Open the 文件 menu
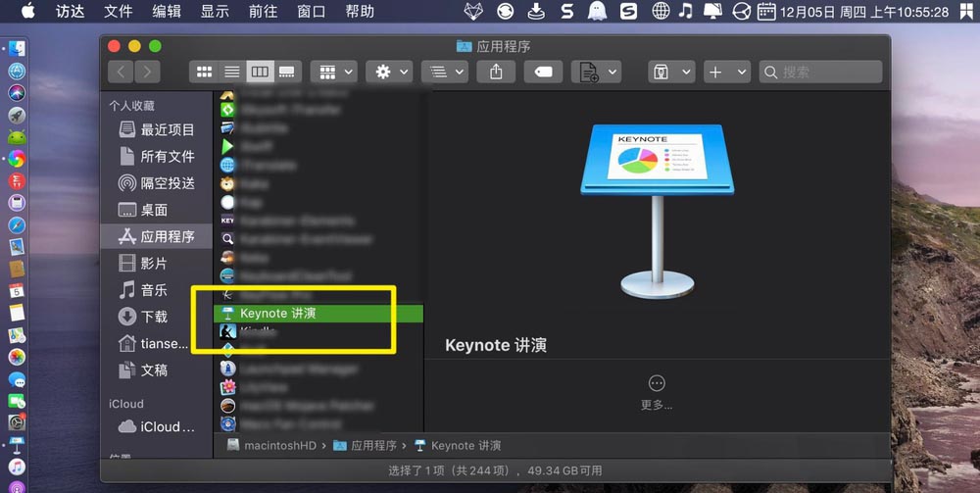The width and height of the screenshot is (980, 493). point(119,11)
